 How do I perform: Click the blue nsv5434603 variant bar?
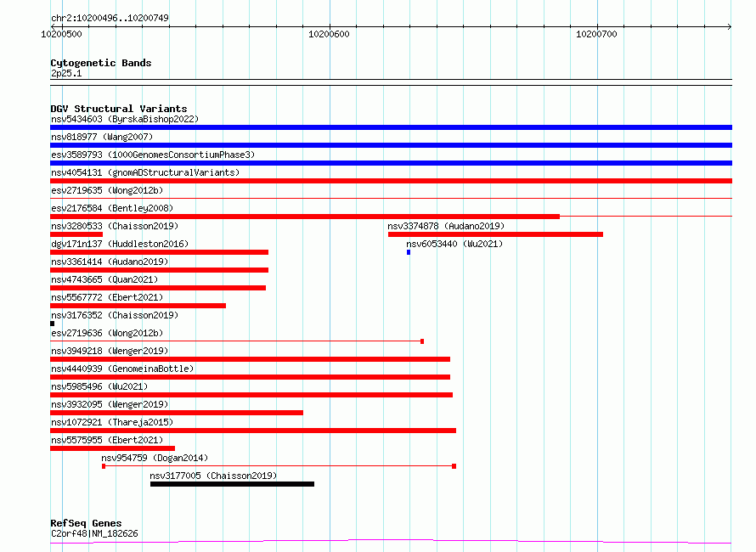391,127
